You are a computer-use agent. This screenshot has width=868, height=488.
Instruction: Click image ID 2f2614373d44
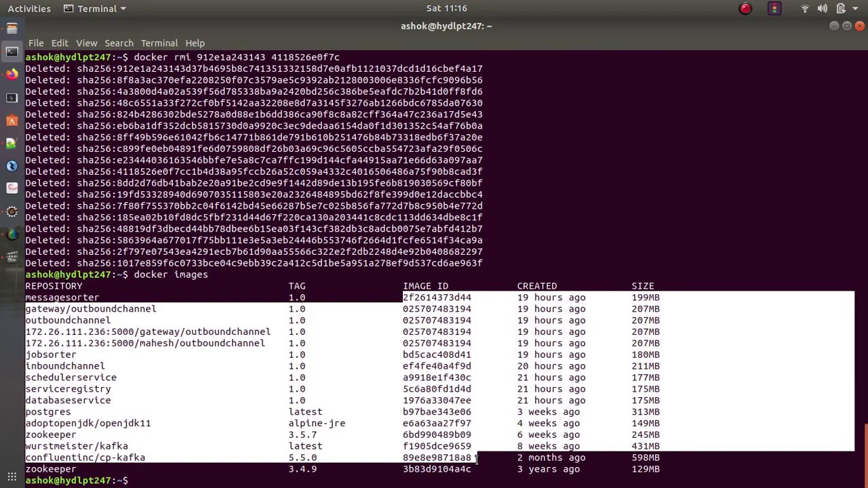tap(437, 298)
